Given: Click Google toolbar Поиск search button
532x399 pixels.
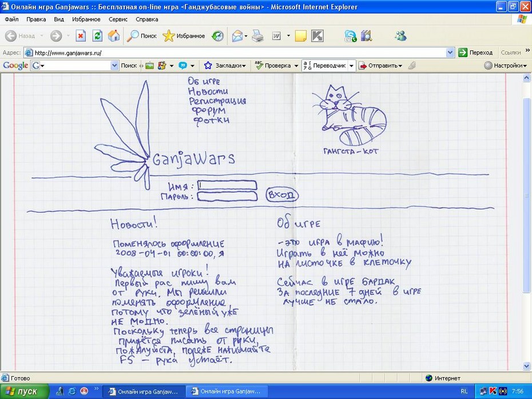Looking at the screenshot, I should tap(129, 65).
